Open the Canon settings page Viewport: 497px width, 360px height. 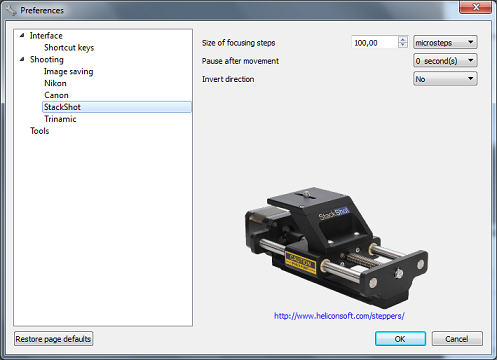click(56, 95)
